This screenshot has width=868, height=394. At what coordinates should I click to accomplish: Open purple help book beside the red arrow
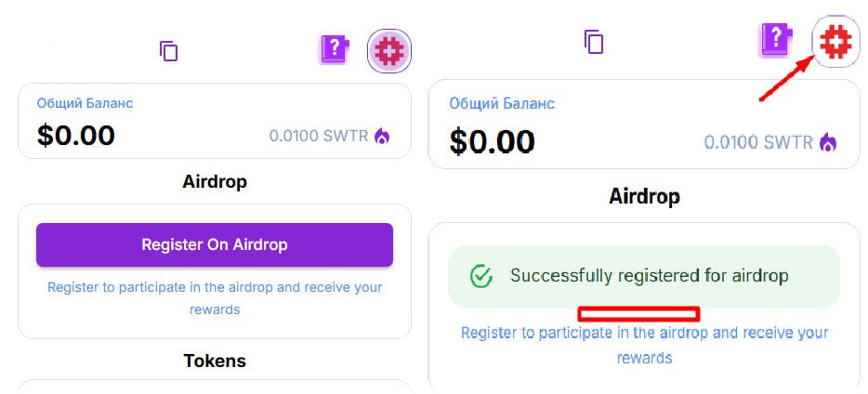776,39
